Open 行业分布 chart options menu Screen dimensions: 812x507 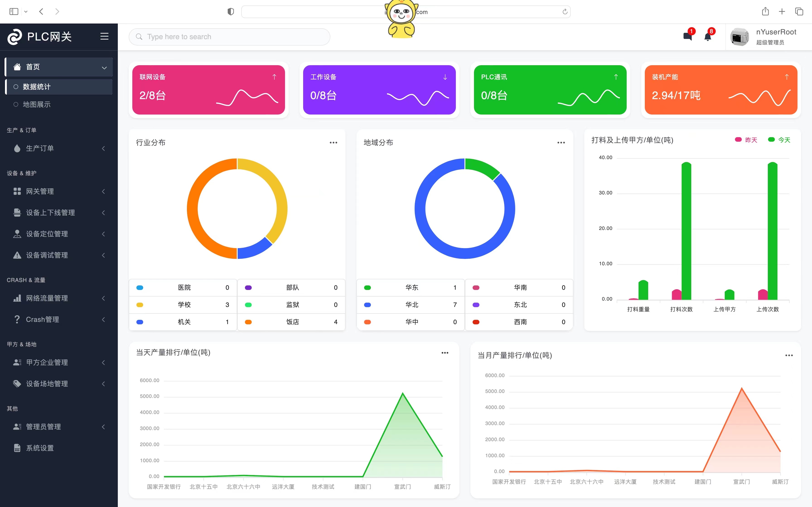334,142
